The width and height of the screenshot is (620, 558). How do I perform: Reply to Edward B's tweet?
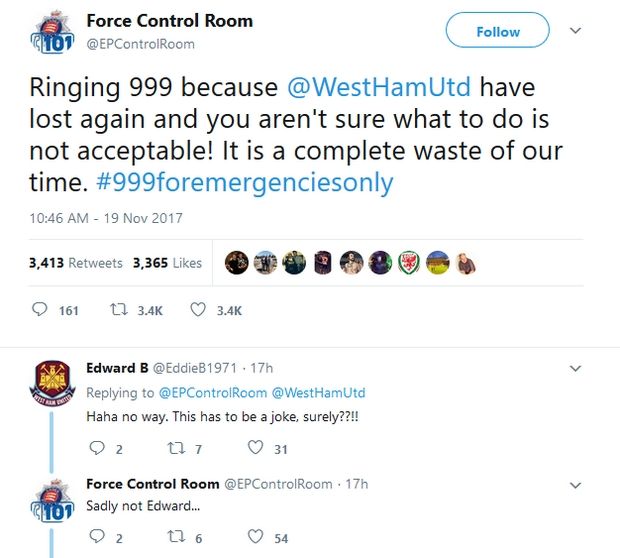tap(96, 448)
